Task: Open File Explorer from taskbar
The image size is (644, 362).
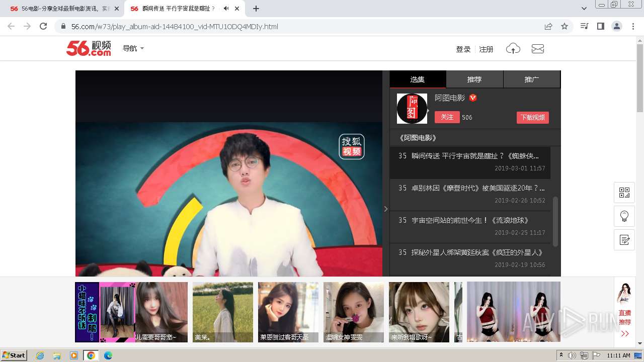Action: 57,355
